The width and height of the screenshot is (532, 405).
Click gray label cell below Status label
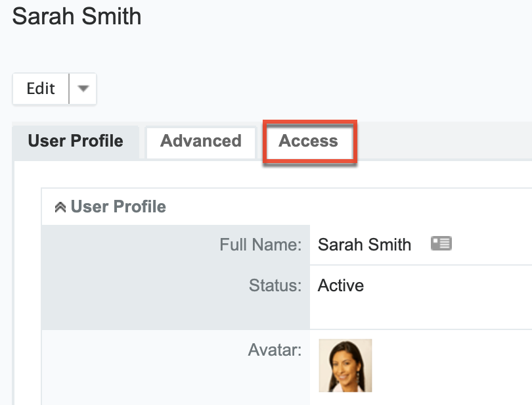[x=176, y=312]
